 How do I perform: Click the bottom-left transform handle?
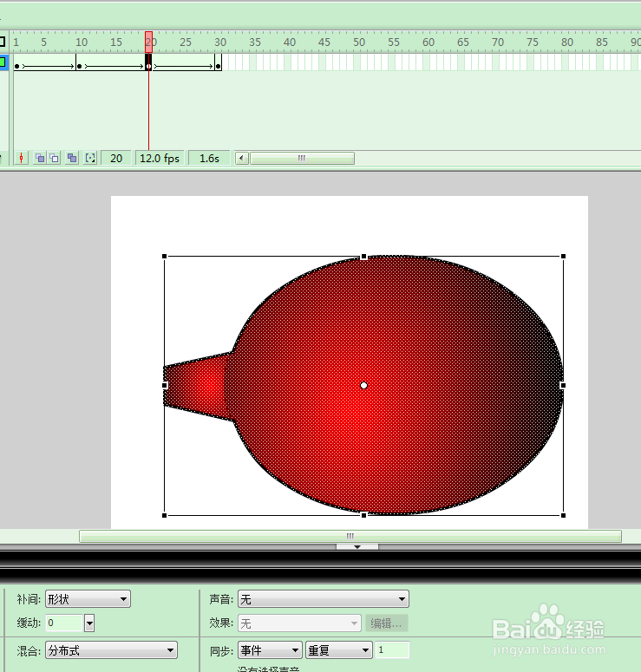tap(164, 515)
